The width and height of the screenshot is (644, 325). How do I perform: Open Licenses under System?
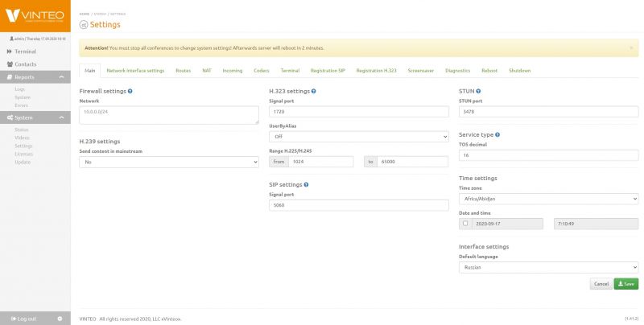pyautogui.click(x=24, y=154)
